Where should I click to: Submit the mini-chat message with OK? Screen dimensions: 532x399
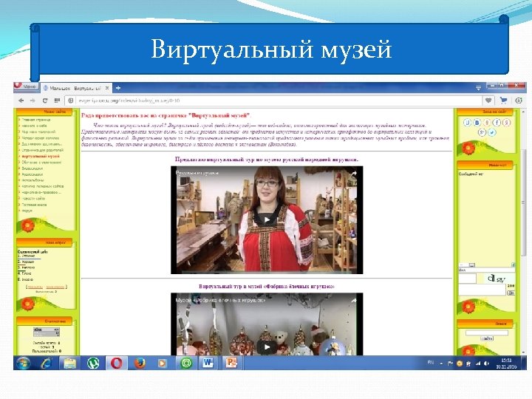511,293
